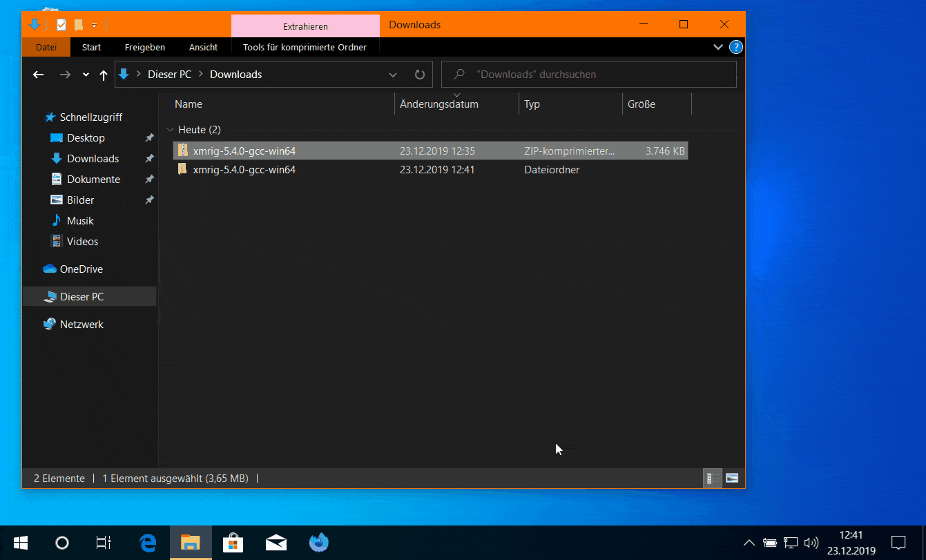This screenshot has width=926, height=560.
Task: Open Downloads in navigation pane
Action: (93, 159)
